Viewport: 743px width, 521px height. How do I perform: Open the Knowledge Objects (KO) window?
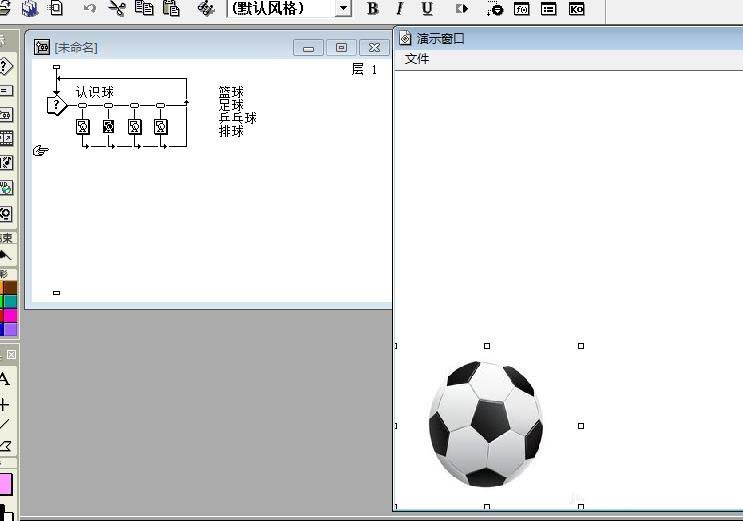576,9
